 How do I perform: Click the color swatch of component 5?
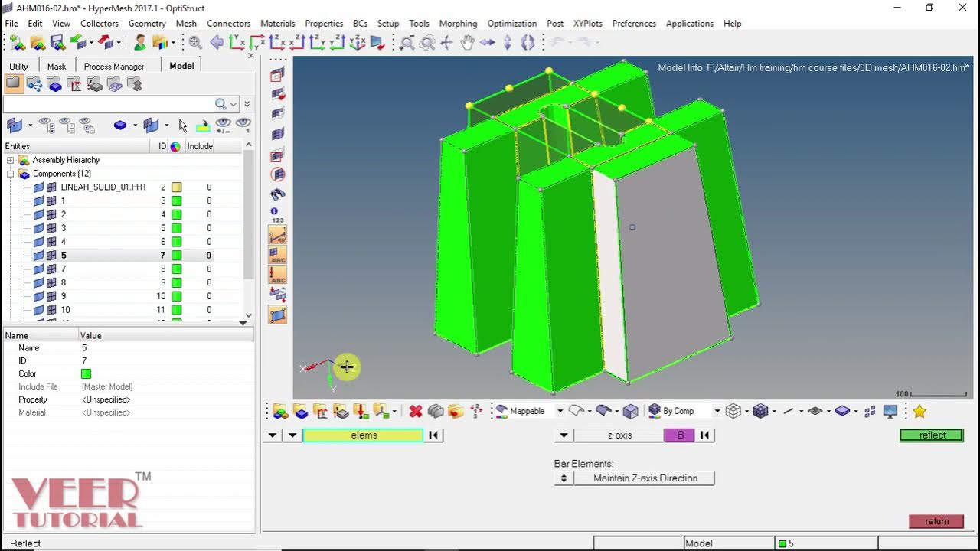pos(176,256)
